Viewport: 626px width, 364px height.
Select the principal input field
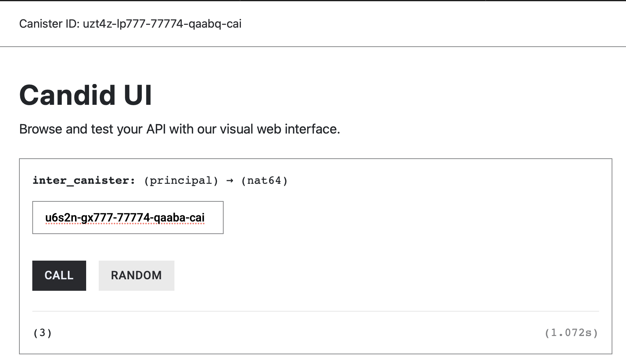click(x=128, y=218)
